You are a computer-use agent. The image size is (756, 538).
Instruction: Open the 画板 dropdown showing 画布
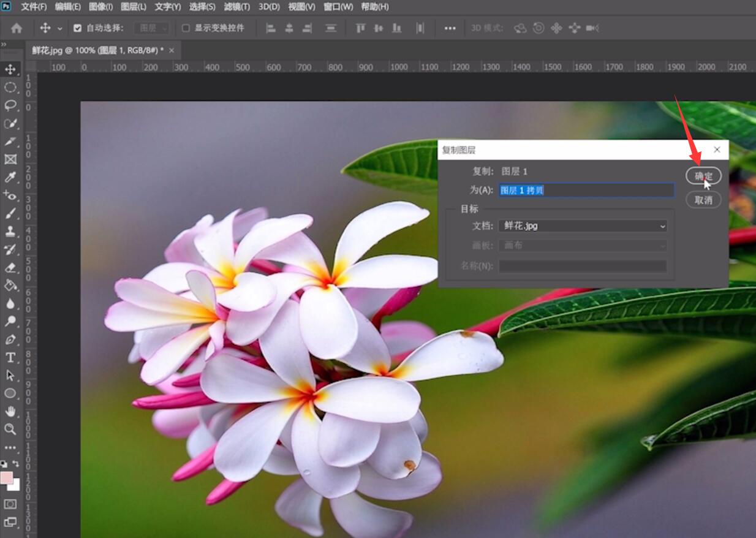(x=583, y=246)
